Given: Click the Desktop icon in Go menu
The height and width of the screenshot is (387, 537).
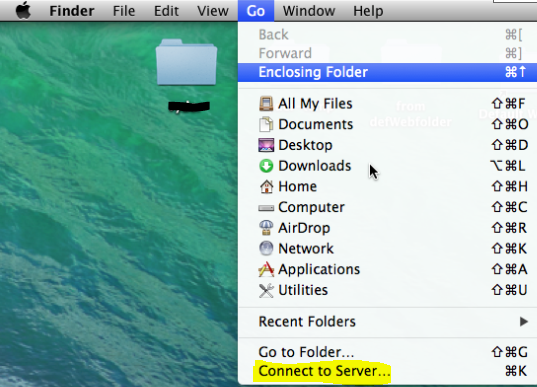Looking at the screenshot, I should [x=266, y=145].
